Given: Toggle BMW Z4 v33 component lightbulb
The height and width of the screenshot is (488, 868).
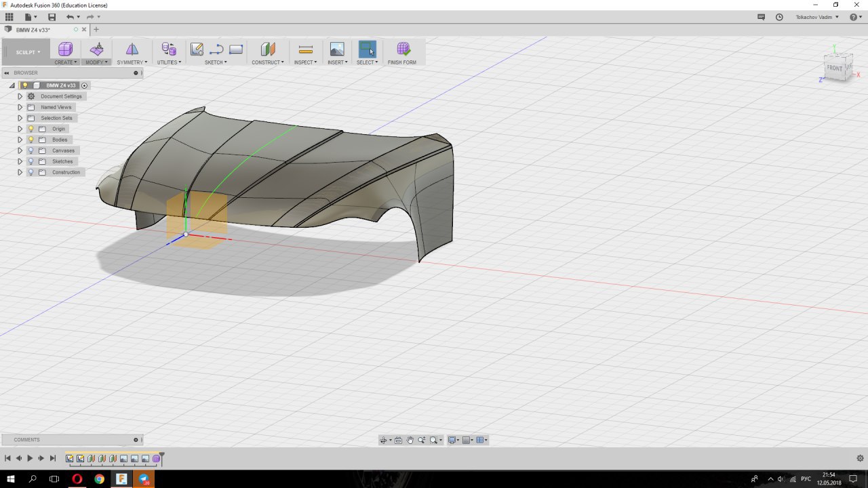Looking at the screenshot, I should 25,85.
